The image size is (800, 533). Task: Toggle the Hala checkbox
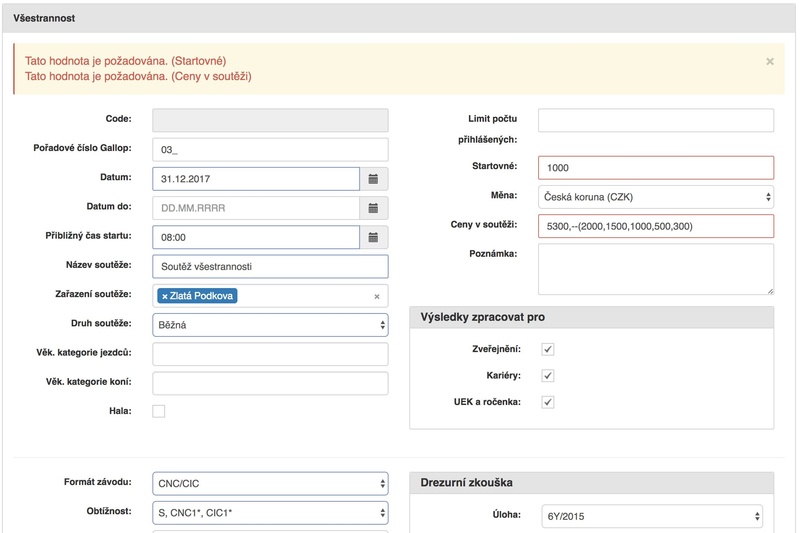click(159, 411)
